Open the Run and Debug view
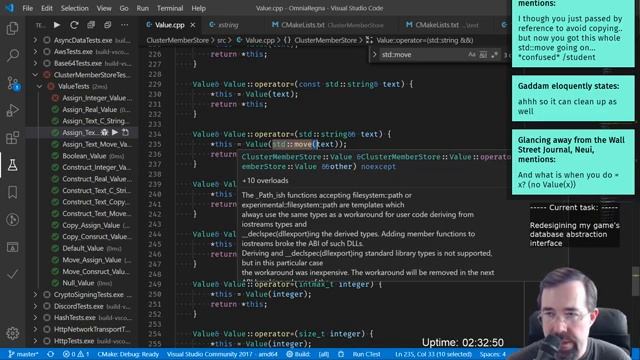Viewport: 640px width, 360px height. 12,110
